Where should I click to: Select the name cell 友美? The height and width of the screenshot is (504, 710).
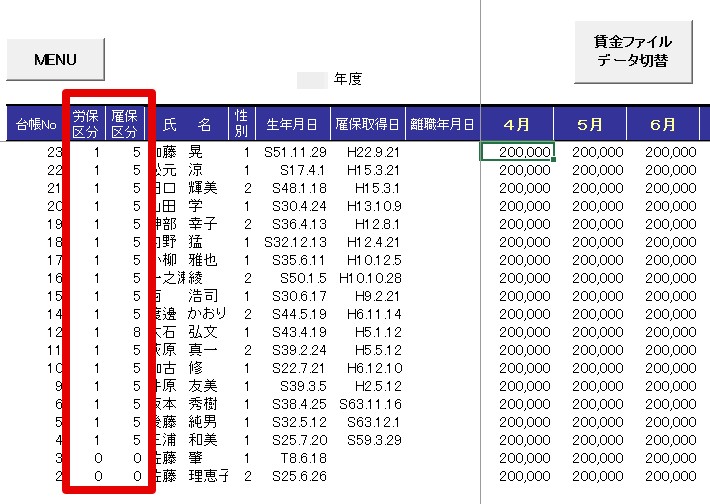(203, 386)
